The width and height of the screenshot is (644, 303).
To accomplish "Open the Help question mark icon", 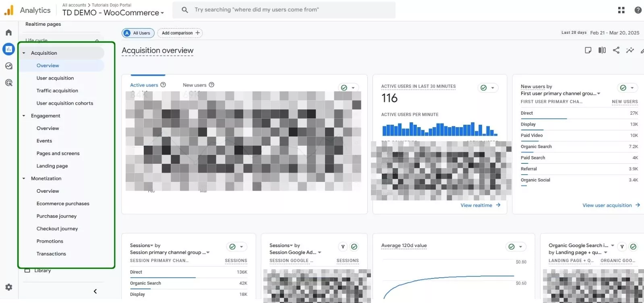I will [x=638, y=10].
